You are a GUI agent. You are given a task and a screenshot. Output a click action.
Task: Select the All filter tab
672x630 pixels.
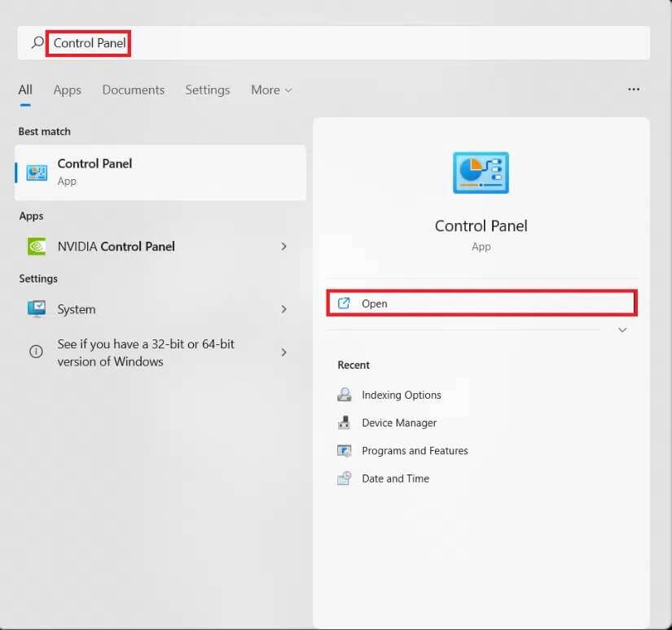(25, 90)
